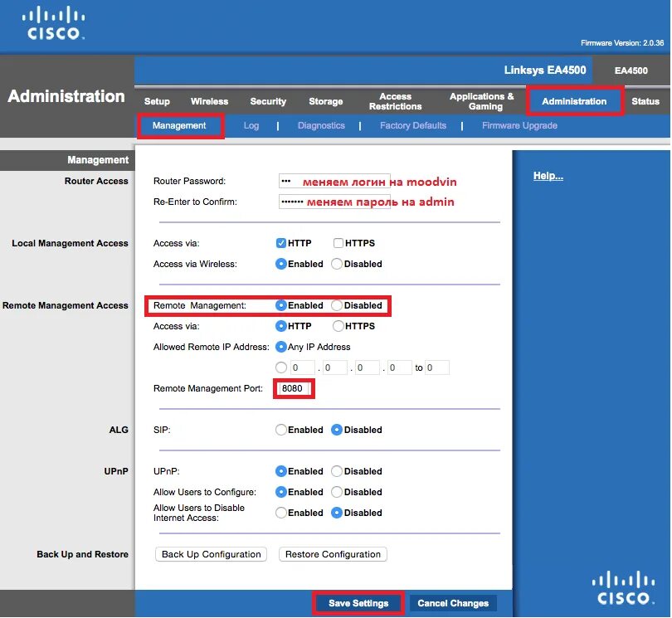Image resolution: width=672 pixels, height=618 pixels.
Task: Select Disabled for SIP ALG
Action: click(x=337, y=430)
